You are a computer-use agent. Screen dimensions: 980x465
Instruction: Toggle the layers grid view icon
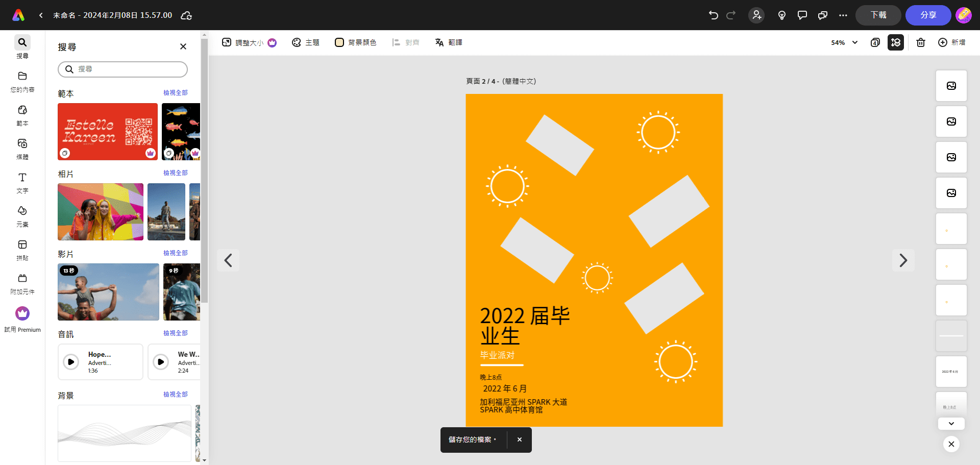tap(896, 43)
